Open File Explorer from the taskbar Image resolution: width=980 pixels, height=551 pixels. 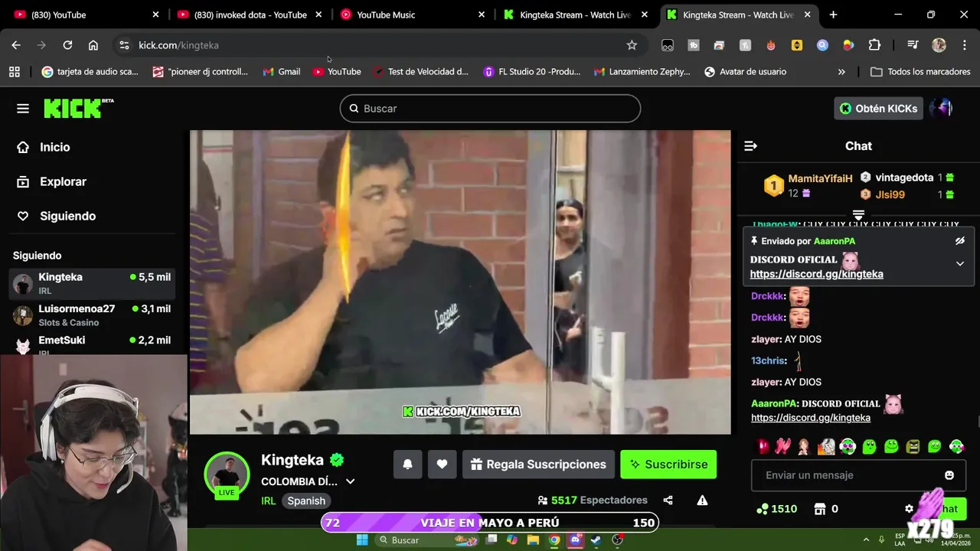coord(534,540)
